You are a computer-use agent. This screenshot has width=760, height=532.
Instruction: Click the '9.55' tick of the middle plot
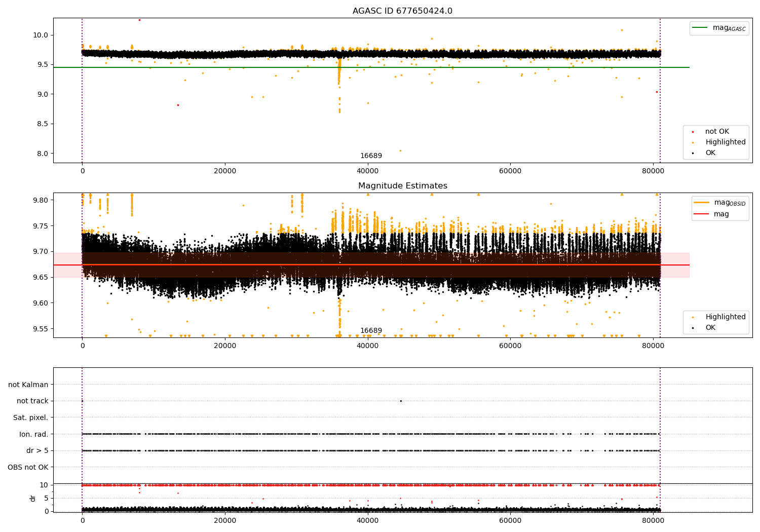click(41, 329)
